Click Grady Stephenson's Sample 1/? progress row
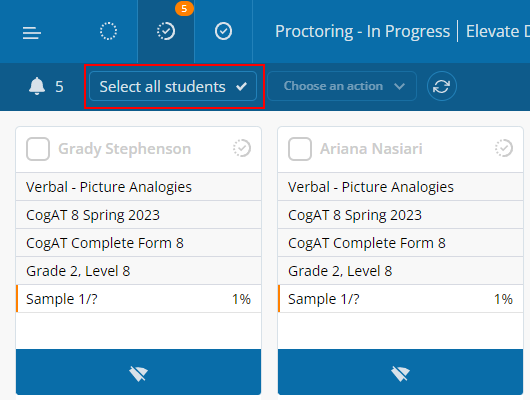This screenshot has width=530, height=400. pos(139,299)
